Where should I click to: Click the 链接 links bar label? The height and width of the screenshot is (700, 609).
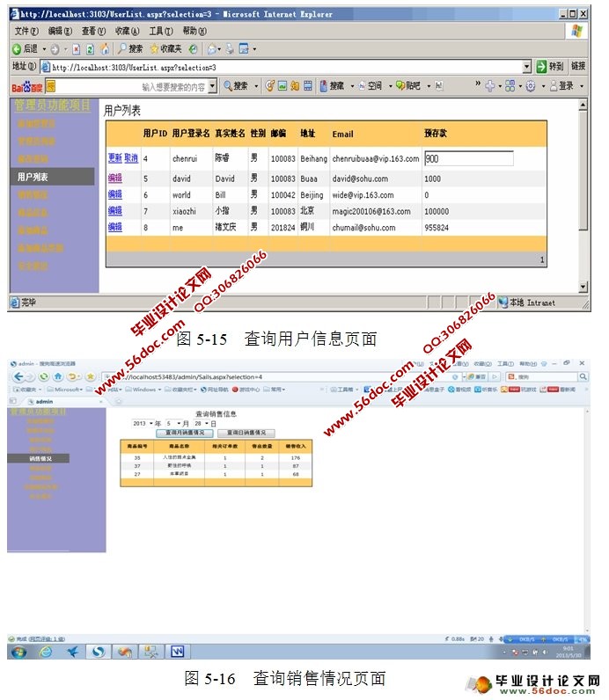point(577,66)
